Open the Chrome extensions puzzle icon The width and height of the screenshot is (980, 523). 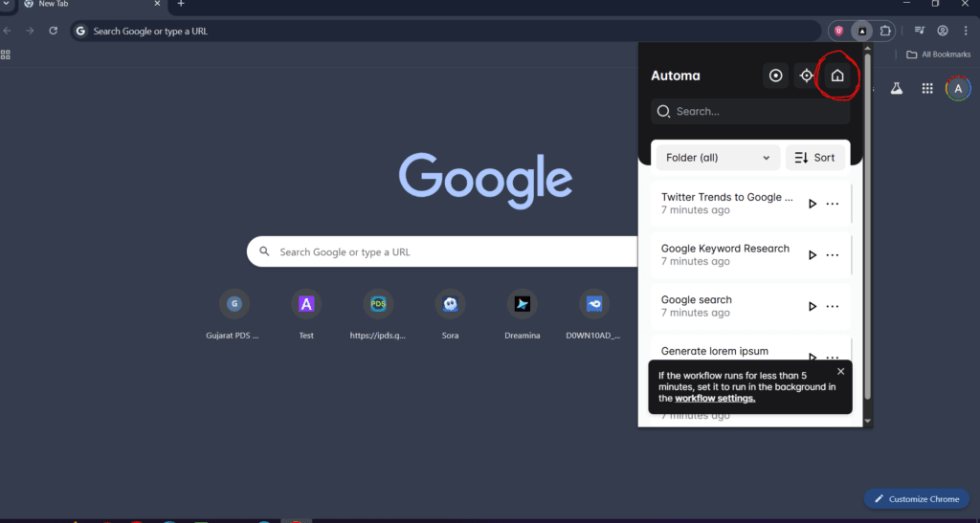pos(885,31)
